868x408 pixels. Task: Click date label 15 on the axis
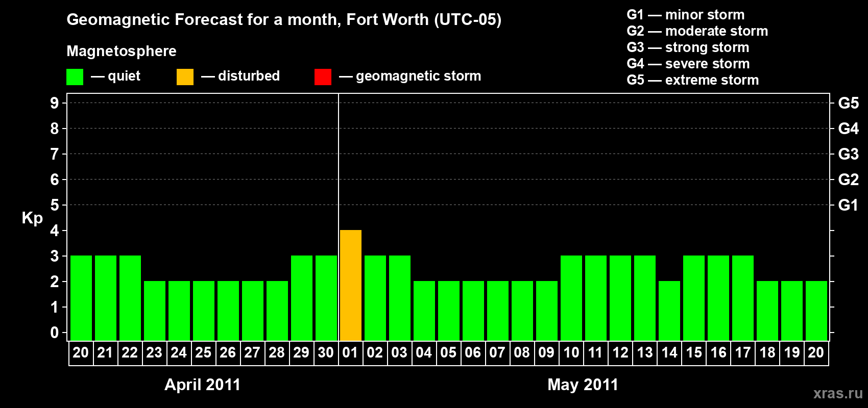[x=694, y=352]
